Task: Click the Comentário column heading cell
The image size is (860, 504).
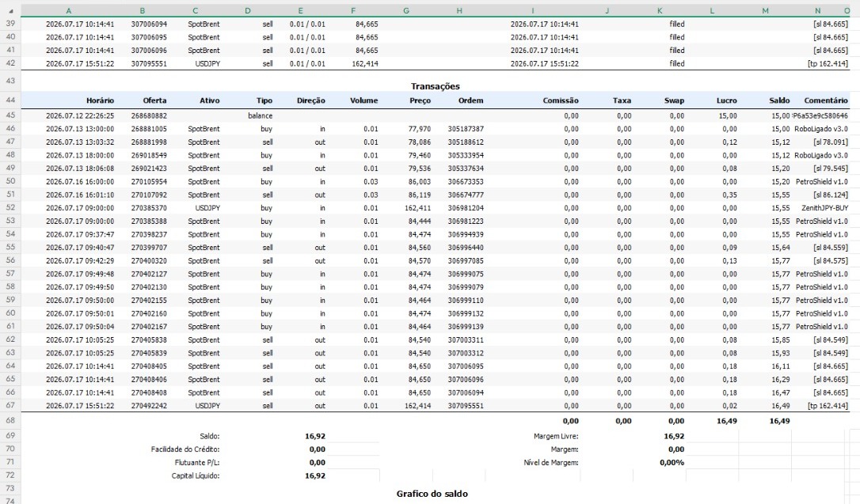Action: point(825,100)
